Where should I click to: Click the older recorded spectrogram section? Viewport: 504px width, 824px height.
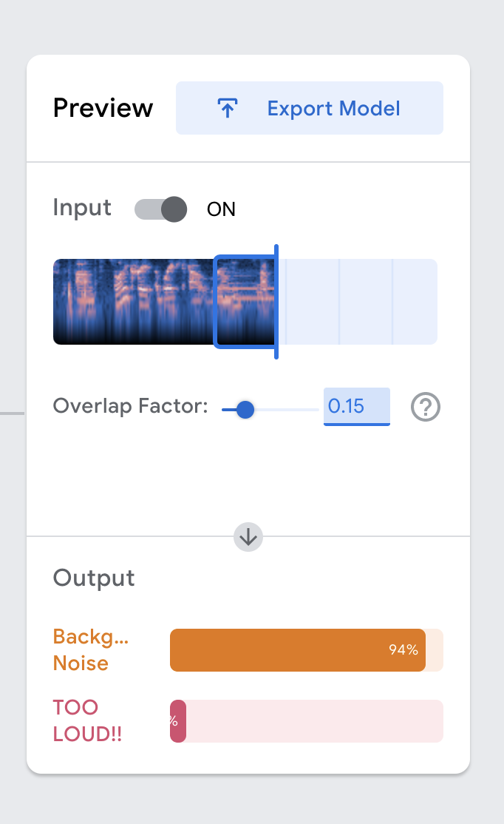click(133, 302)
